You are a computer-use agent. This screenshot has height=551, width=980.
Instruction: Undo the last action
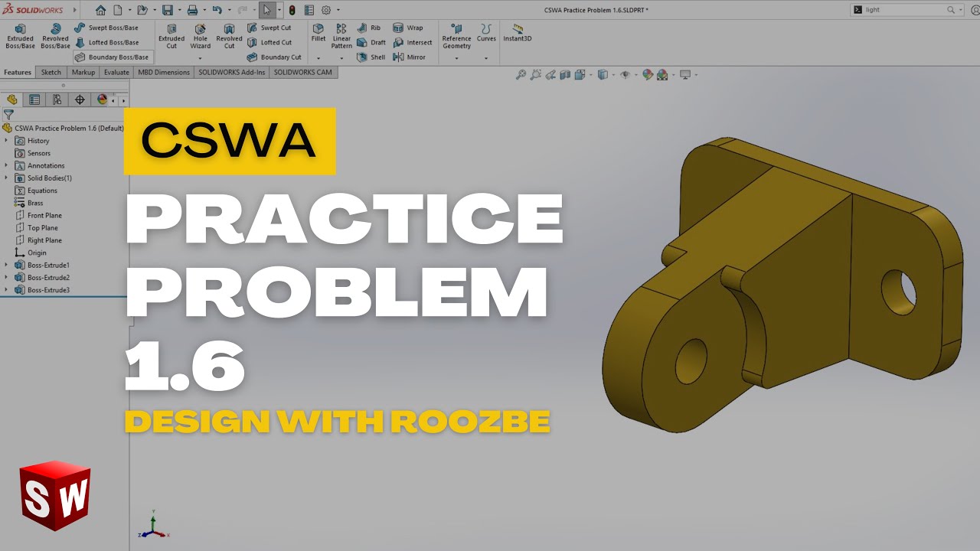pyautogui.click(x=217, y=10)
